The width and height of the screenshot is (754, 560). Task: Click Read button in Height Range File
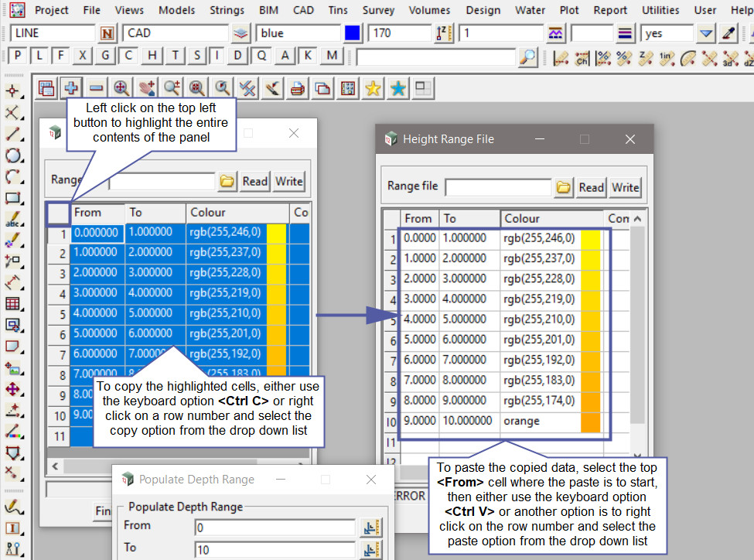pyautogui.click(x=591, y=187)
